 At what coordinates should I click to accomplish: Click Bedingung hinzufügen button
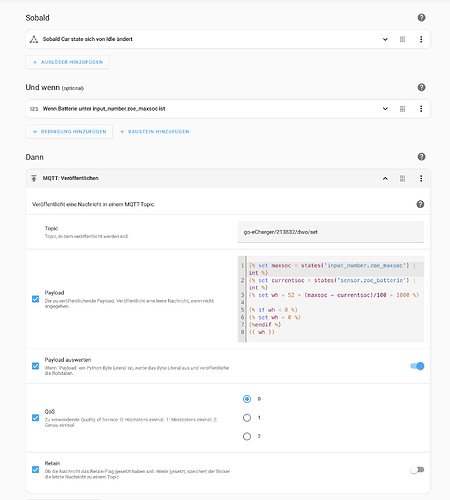tap(69, 132)
